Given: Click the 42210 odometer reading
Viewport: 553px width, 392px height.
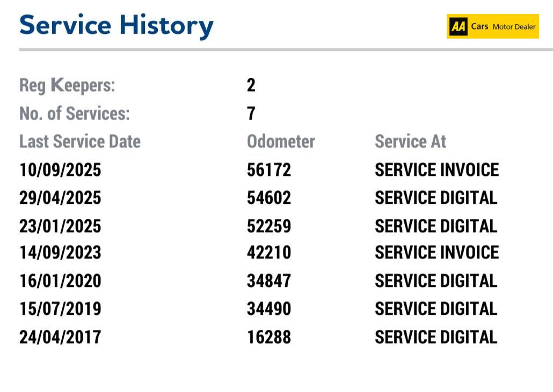Looking at the screenshot, I should tap(269, 253).
